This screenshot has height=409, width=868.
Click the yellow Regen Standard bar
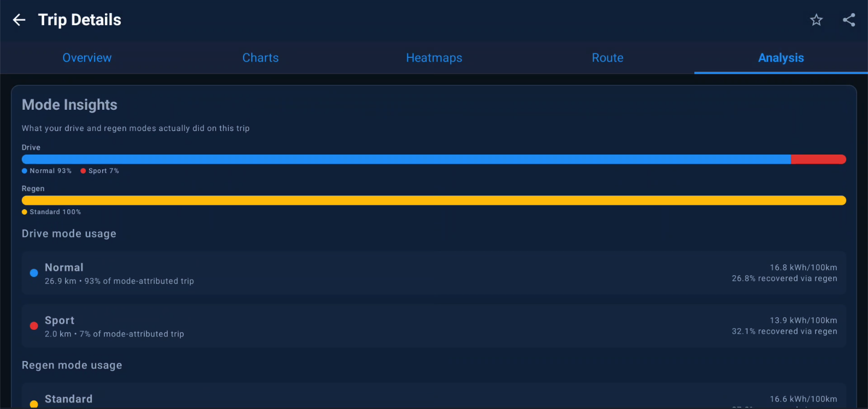click(434, 200)
